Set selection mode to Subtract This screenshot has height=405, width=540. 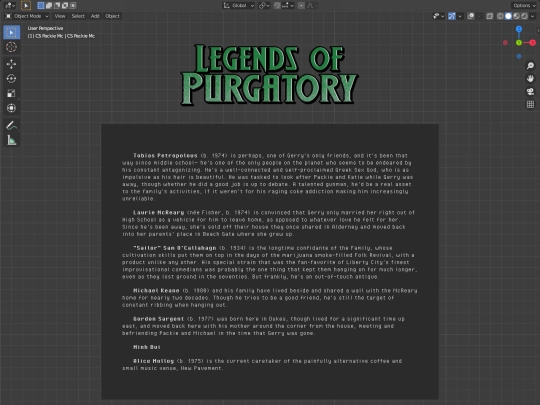click(x=57, y=6)
